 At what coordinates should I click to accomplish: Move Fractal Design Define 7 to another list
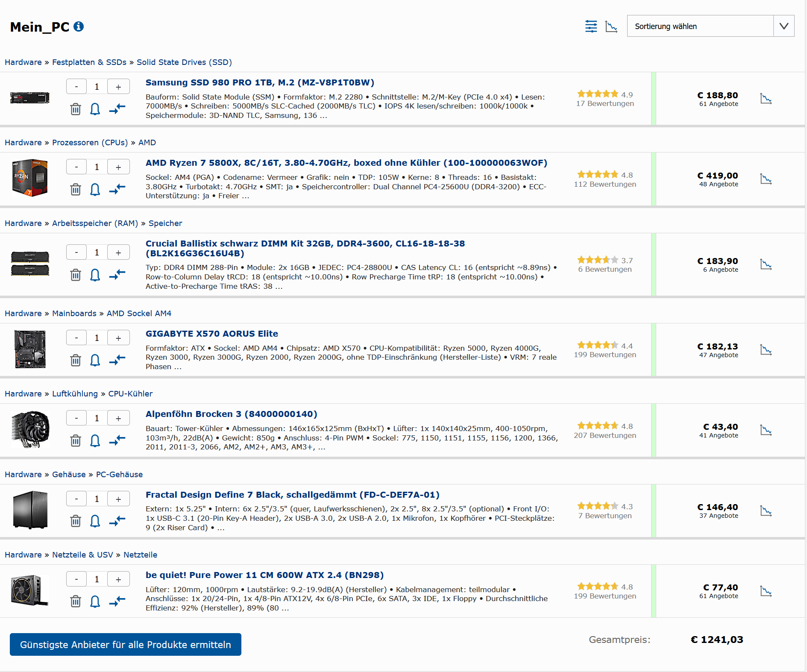coord(117,521)
